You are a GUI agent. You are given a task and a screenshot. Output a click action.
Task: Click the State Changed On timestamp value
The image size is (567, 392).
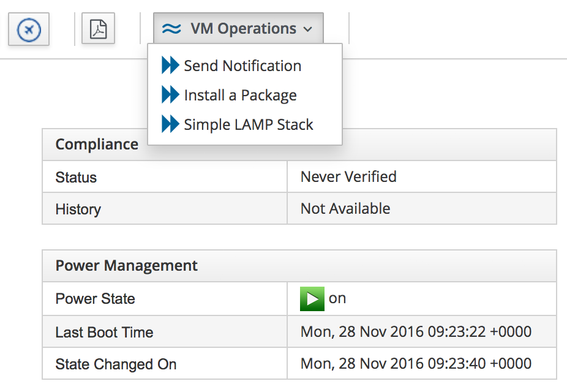click(x=416, y=364)
